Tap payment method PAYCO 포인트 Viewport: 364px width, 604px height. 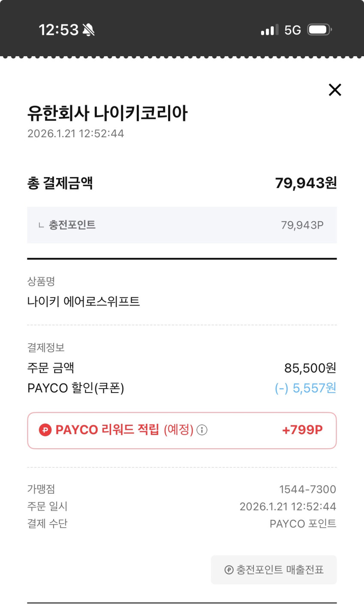303,524
